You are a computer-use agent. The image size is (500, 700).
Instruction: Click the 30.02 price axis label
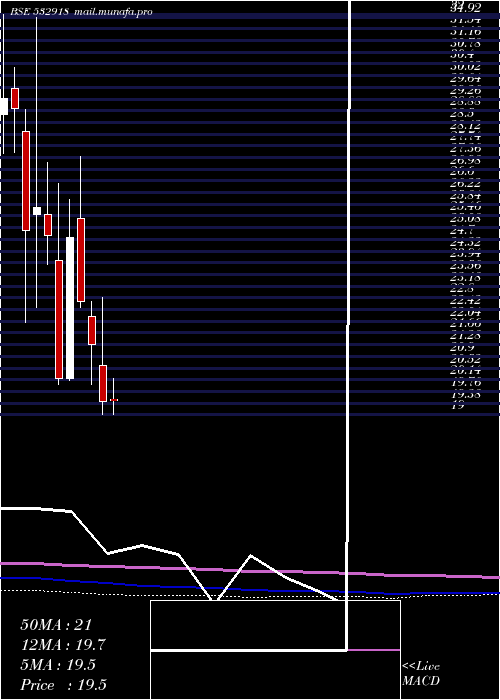point(466,67)
